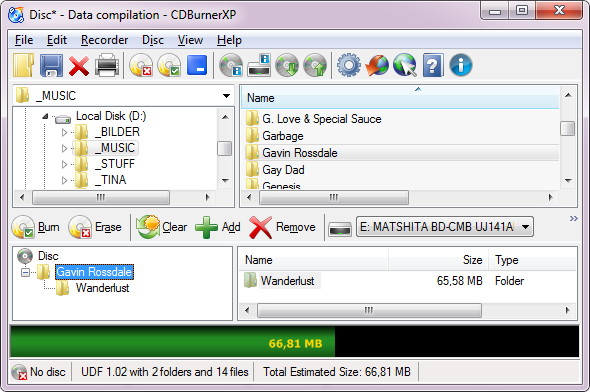Click the blue square toolbar icon
The image size is (590, 392).
(197, 65)
